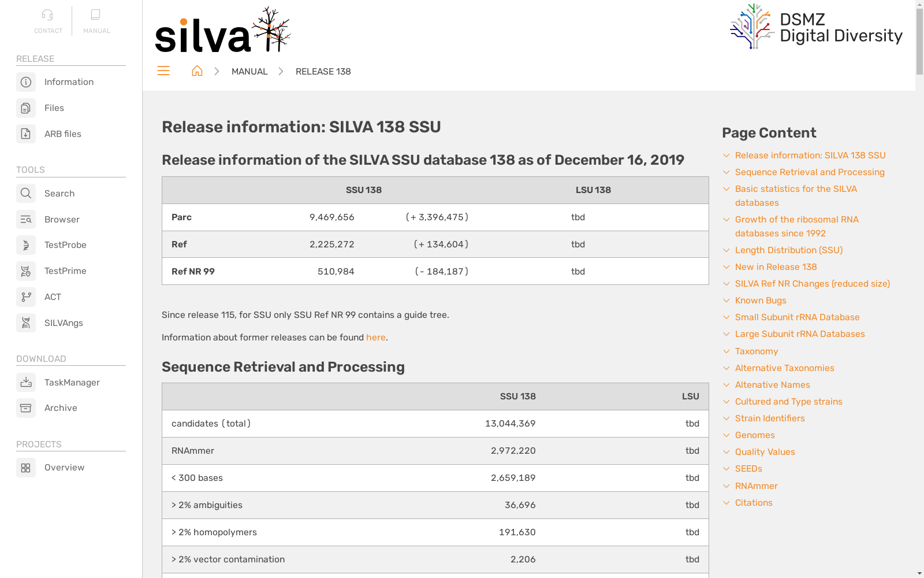Screen dimensions: 924x578
Task: Click the SILVAngs DNA icon
Action: click(26, 323)
